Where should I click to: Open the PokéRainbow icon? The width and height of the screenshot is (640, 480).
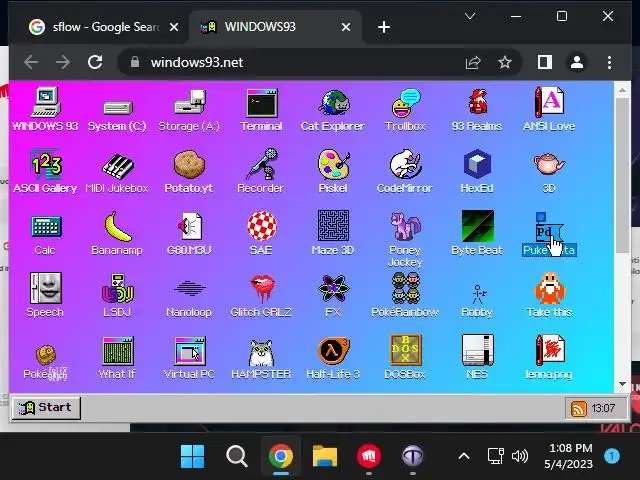pos(405,288)
